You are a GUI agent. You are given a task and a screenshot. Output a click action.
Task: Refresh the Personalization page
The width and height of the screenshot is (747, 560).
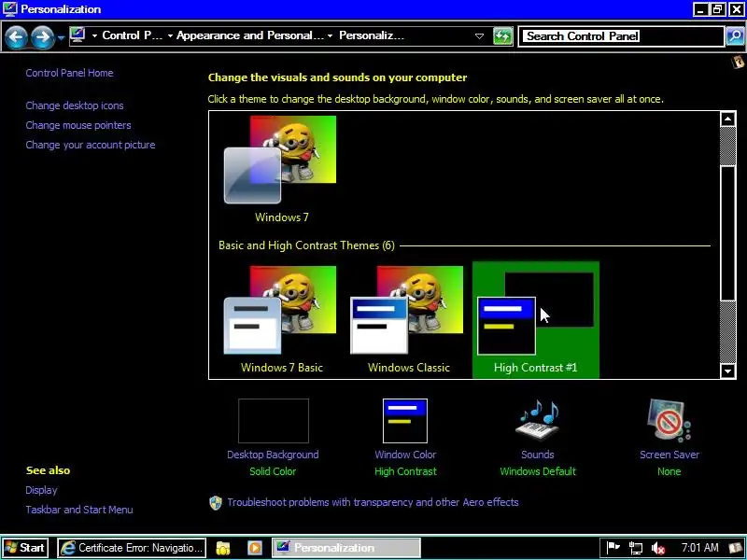tap(502, 36)
